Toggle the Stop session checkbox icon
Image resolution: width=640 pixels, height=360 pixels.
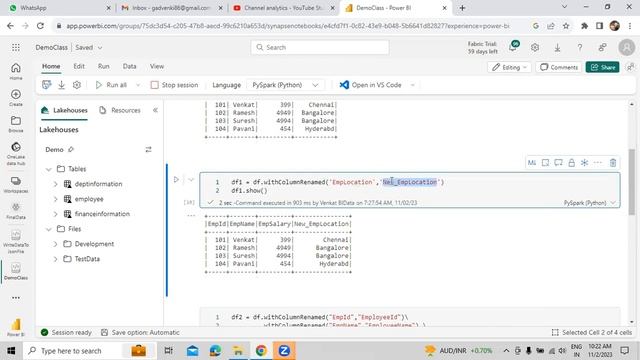click(154, 85)
